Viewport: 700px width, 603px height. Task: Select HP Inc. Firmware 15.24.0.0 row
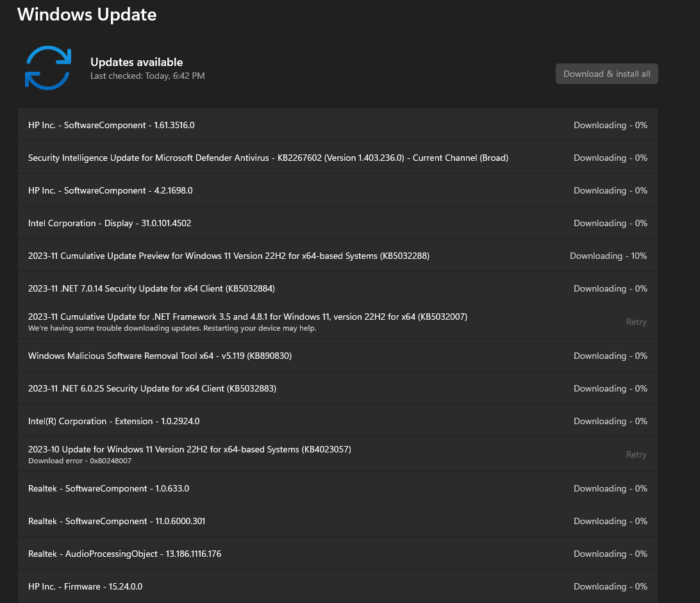(x=337, y=586)
